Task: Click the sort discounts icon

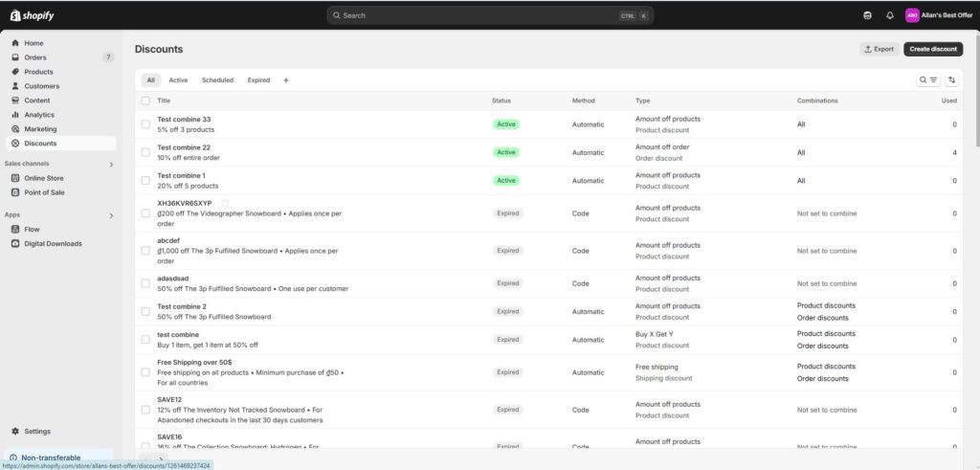Action: (952, 80)
